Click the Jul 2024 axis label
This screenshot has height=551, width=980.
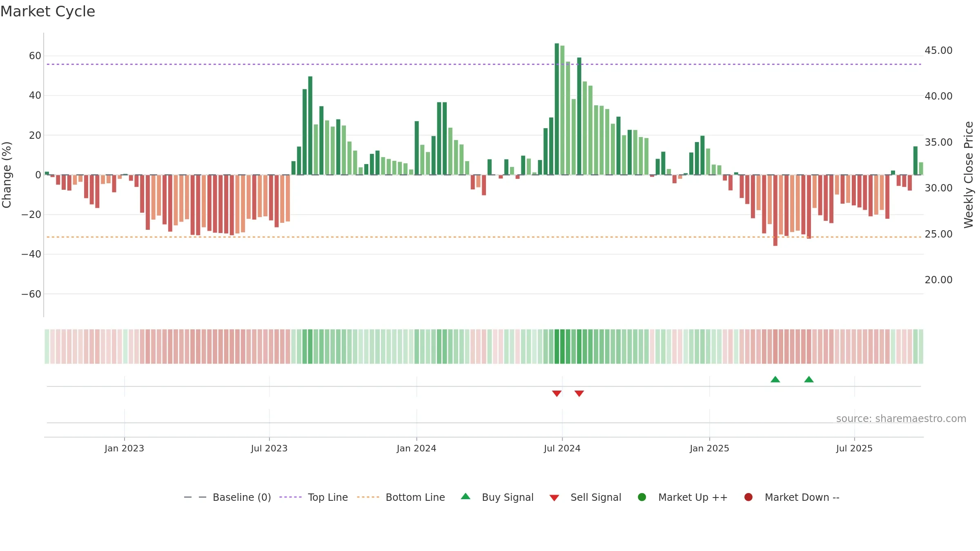[x=562, y=448]
